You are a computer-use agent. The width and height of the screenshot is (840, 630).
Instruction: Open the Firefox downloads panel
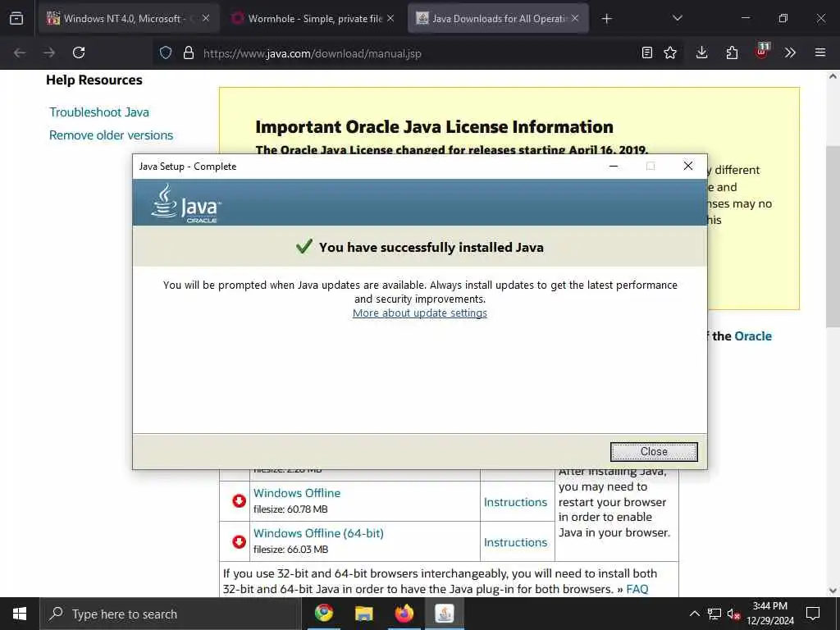(701, 52)
